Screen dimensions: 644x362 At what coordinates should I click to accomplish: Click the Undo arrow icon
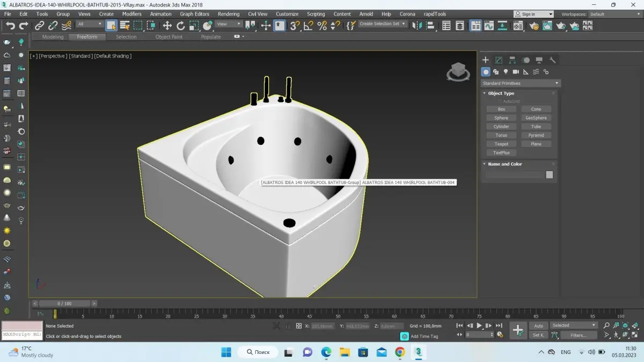coord(10,25)
